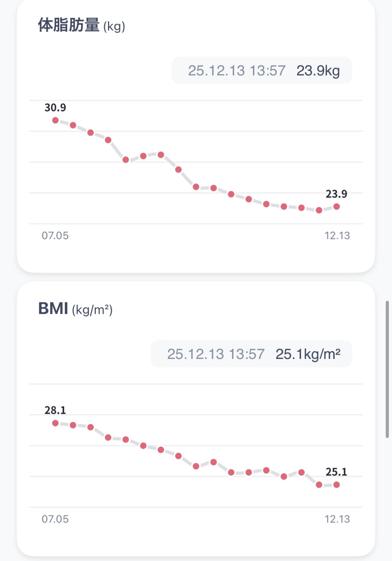
Task: Click the 25.1kg/m² reading tooltip
Action: click(251, 354)
